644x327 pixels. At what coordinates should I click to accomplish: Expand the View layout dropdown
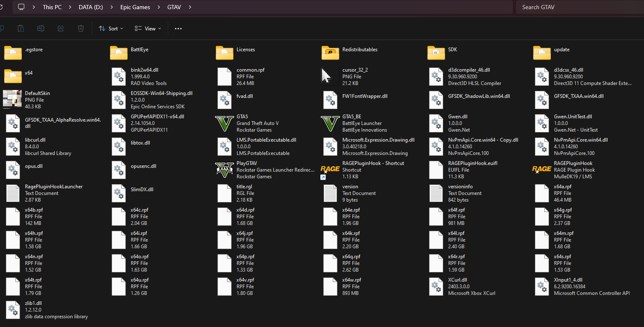pos(147,28)
